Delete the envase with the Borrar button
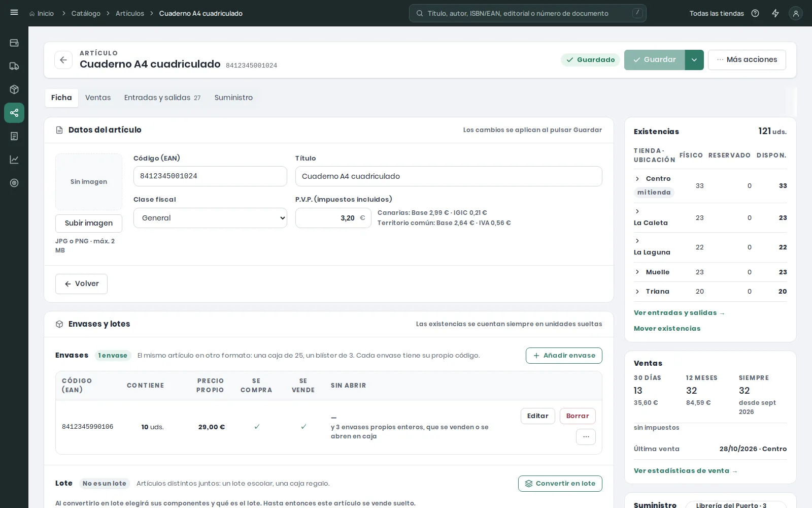 coord(578,416)
